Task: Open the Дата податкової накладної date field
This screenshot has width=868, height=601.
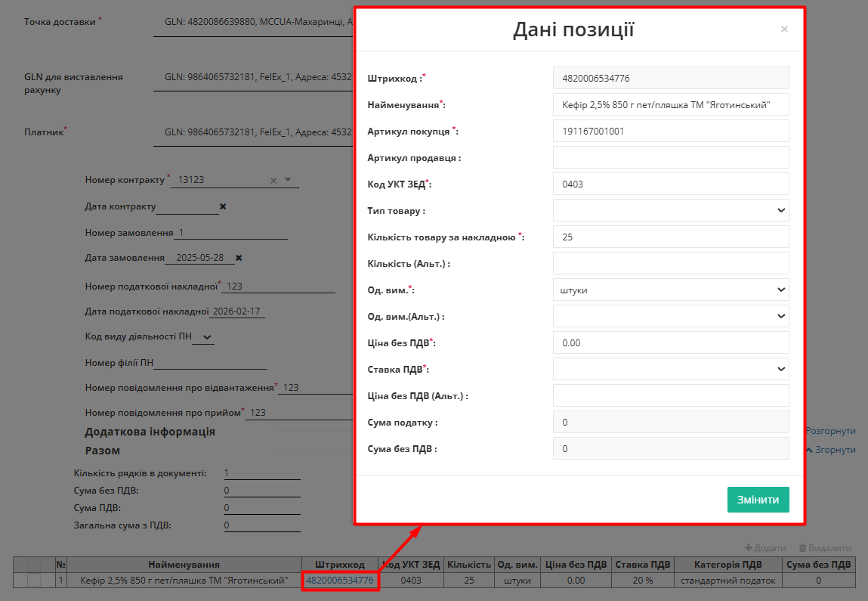Action: (x=237, y=311)
